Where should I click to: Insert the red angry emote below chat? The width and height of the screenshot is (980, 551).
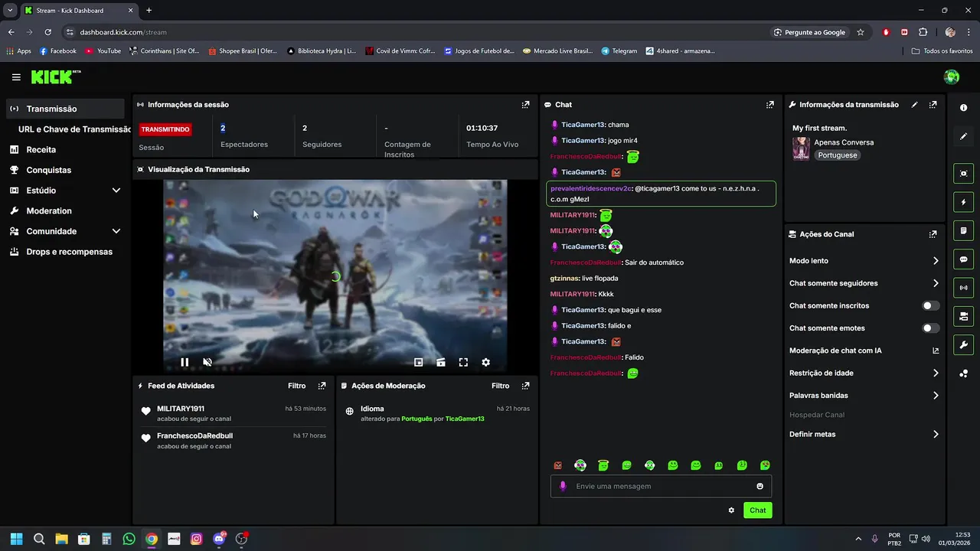(557, 465)
